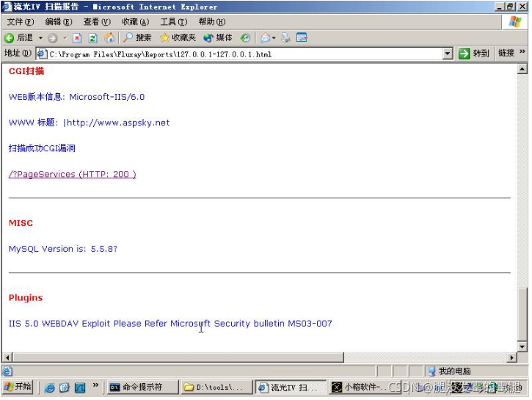Open the 文件(F) menu
The image size is (532, 400).
21,22
